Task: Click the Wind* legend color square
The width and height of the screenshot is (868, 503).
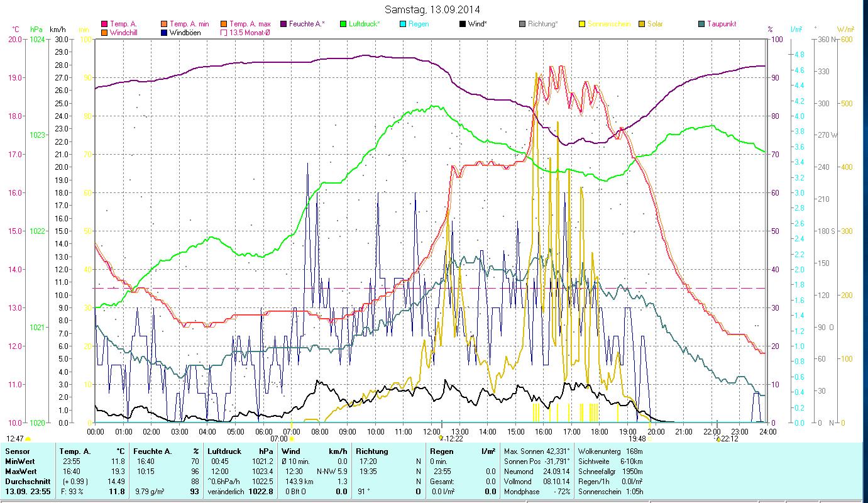Action: (462, 24)
